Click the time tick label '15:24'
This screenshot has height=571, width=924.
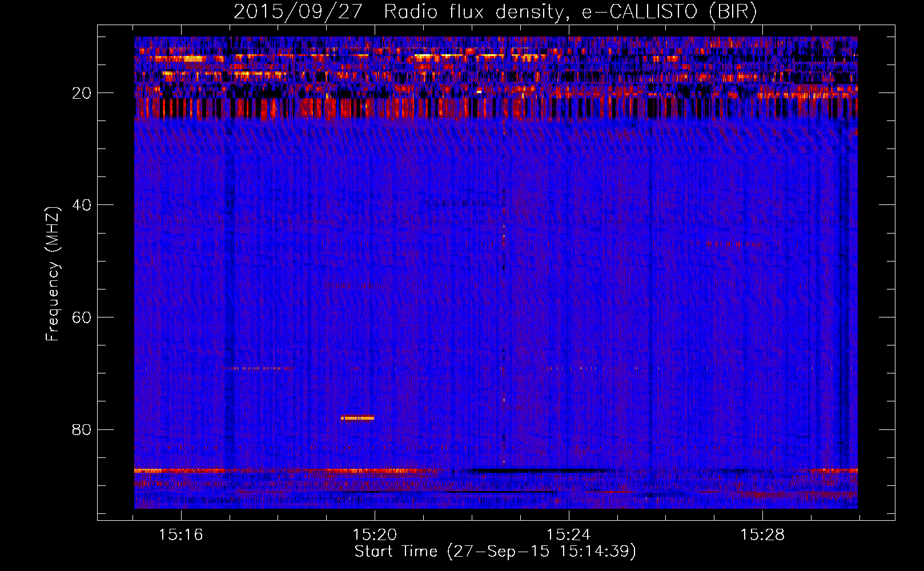(x=569, y=535)
